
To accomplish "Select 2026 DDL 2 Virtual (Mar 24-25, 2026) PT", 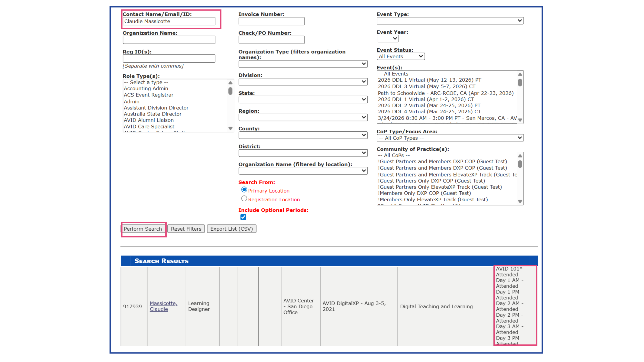I will tap(429, 105).
